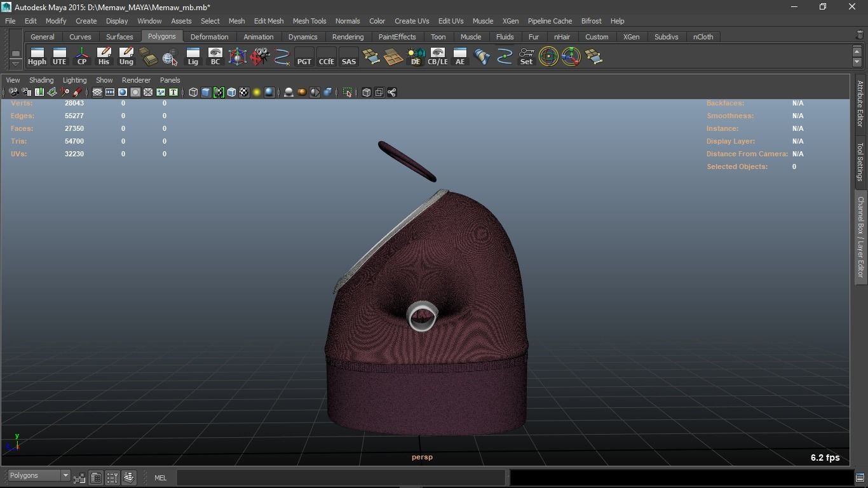Toggle textured display checker icon
Screen dimensions: 868x488
(244, 93)
